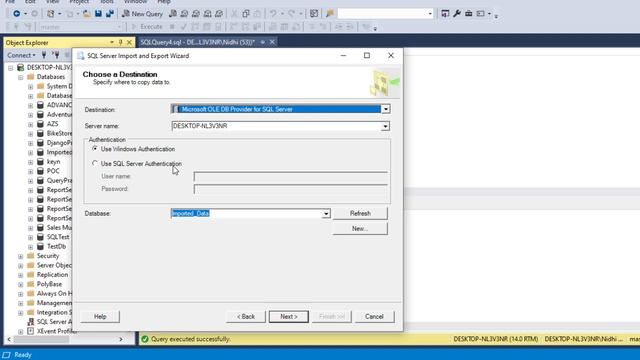Open Object Explorer window position dropdown

point(112,42)
